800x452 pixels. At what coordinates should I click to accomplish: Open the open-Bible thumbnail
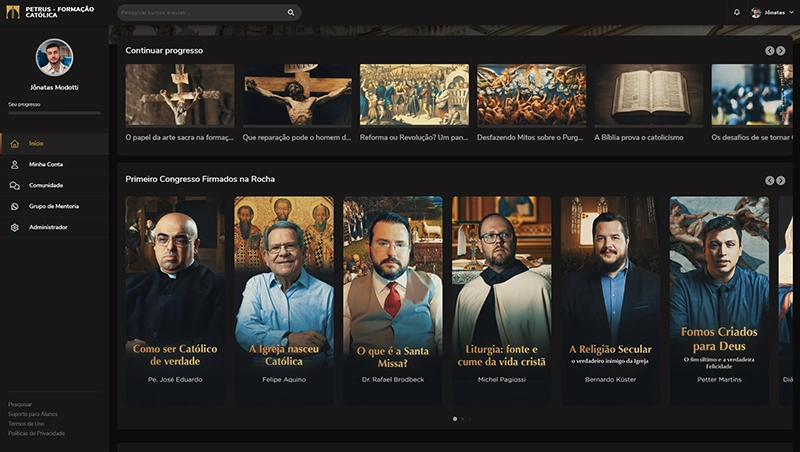point(648,95)
